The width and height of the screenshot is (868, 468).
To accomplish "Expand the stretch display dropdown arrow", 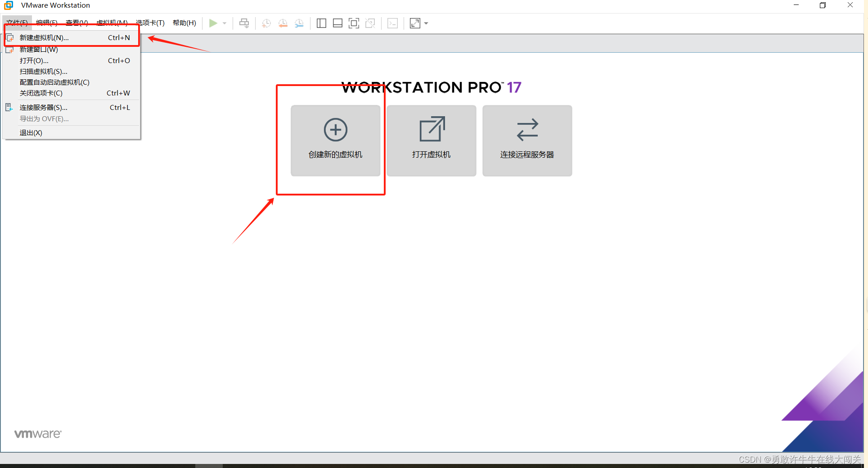I will point(426,23).
